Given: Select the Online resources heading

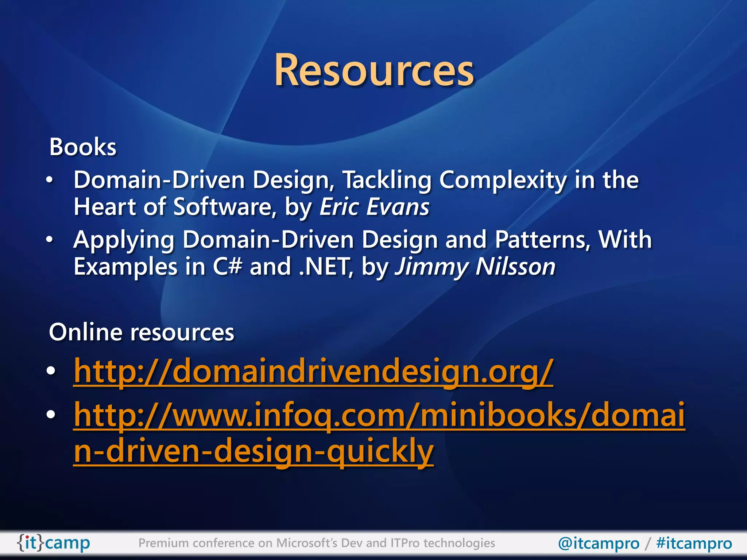Looking at the screenshot, I should (142, 332).
